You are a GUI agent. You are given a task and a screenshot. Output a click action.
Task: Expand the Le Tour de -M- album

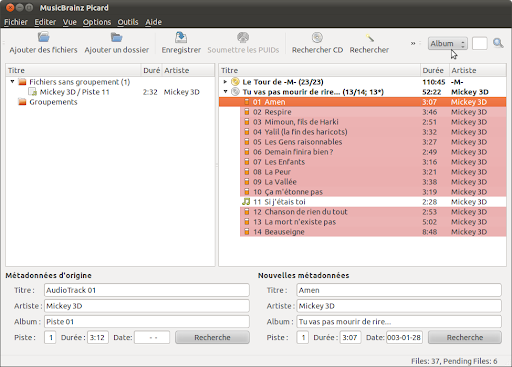[225, 82]
